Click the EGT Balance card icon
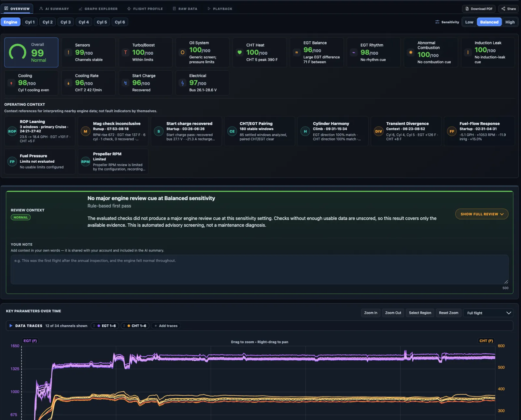Screen dimensions: 521x420 (297, 52)
